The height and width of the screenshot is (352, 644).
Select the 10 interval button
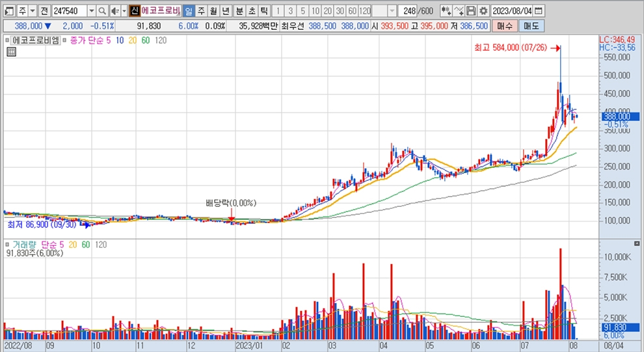[x=315, y=10]
